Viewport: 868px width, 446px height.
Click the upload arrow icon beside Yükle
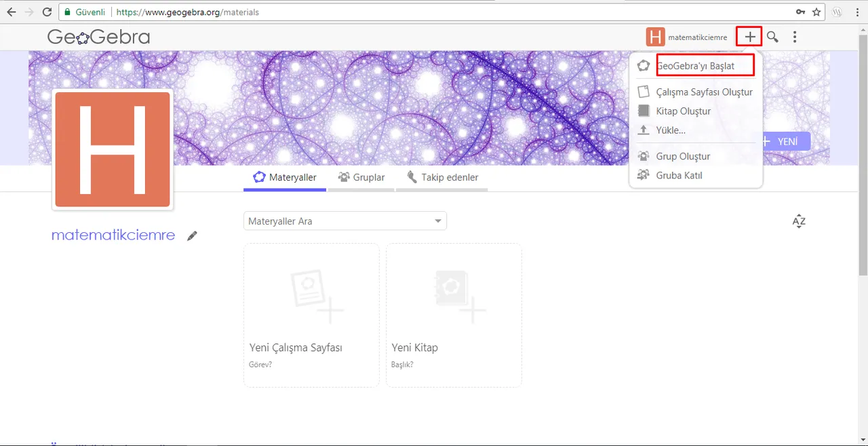pyautogui.click(x=644, y=130)
